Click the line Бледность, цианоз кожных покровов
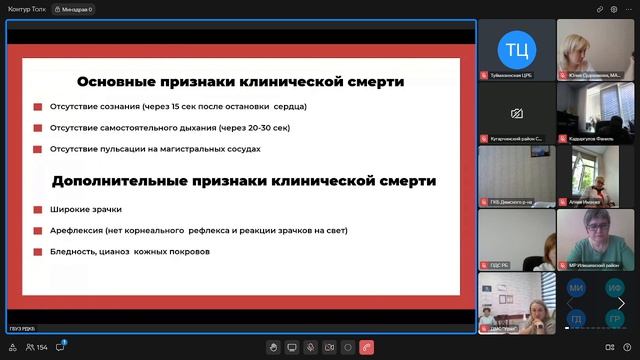 tap(130, 252)
